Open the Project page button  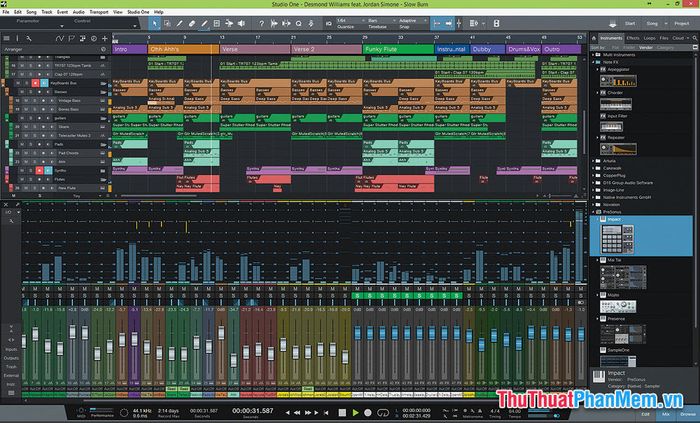[x=682, y=24]
